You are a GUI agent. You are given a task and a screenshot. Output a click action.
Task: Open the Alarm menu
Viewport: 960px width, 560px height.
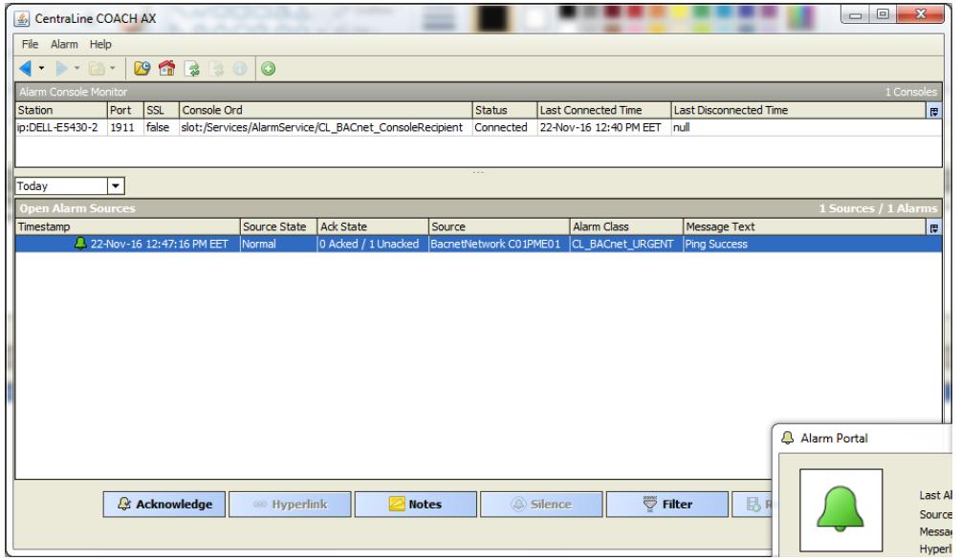64,44
